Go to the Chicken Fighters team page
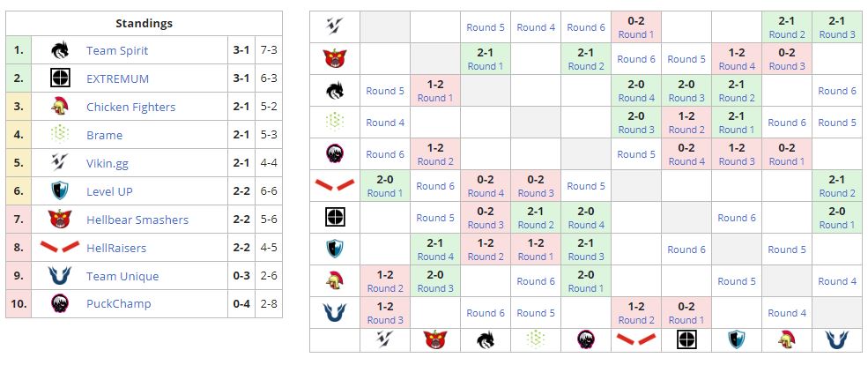The image size is (868, 365). pos(130,107)
